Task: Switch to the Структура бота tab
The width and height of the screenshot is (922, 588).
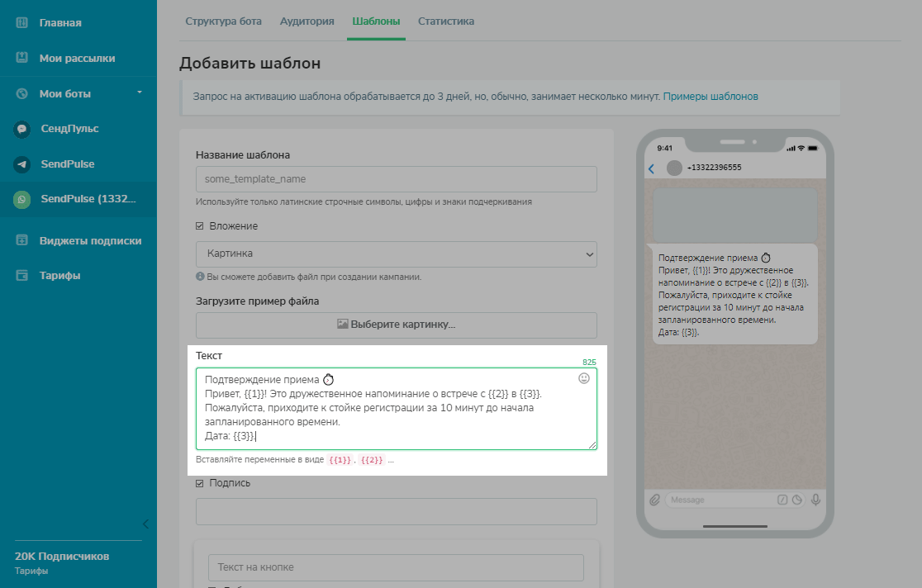Action: coord(223,21)
